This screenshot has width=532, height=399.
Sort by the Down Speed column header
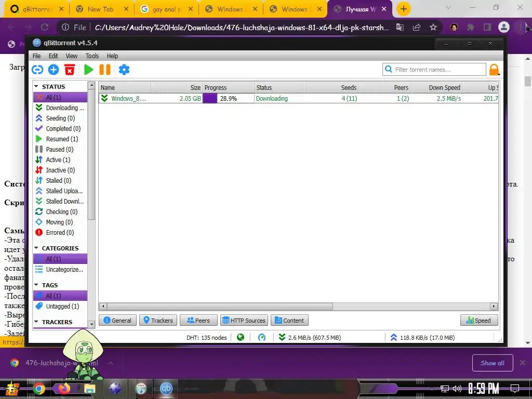pos(436,87)
